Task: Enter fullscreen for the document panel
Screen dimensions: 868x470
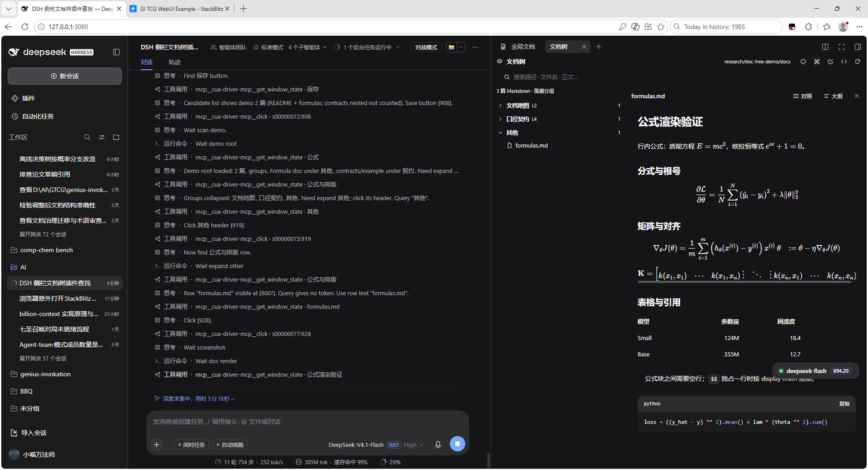Action: pyautogui.click(x=842, y=47)
